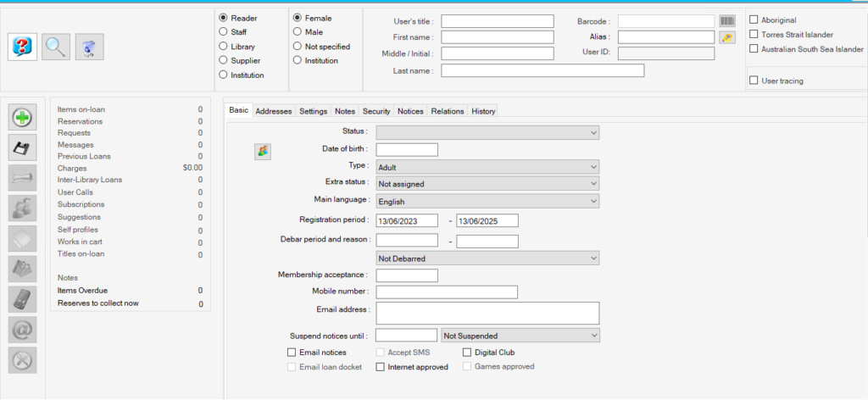Open the Status dropdown
Image resolution: width=868 pixels, height=400 pixels.
tap(487, 133)
